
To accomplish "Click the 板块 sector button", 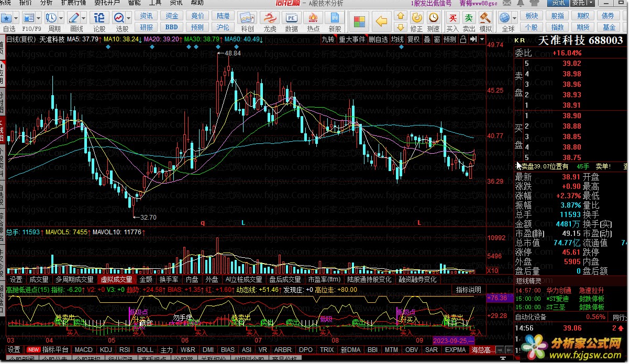I will (x=532, y=16).
